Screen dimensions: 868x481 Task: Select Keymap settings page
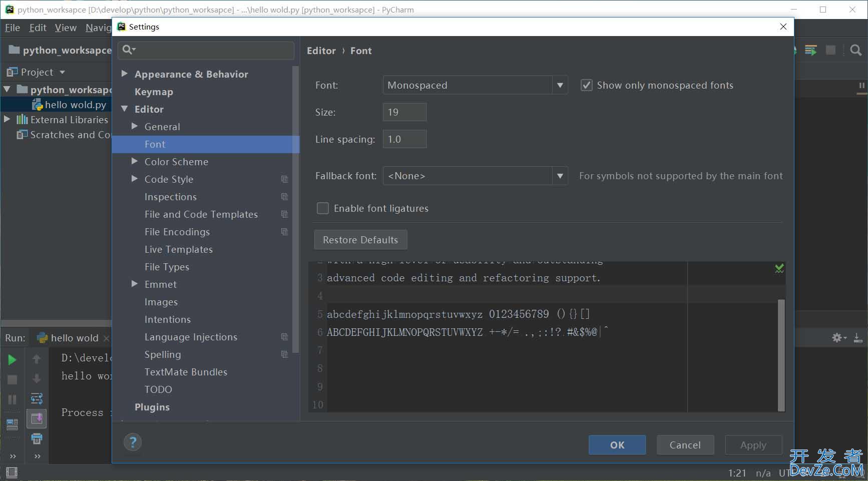(x=154, y=92)
